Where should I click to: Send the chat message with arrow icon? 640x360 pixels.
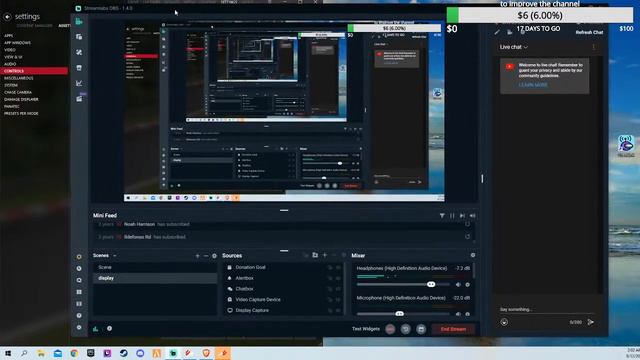coord(591,322)
